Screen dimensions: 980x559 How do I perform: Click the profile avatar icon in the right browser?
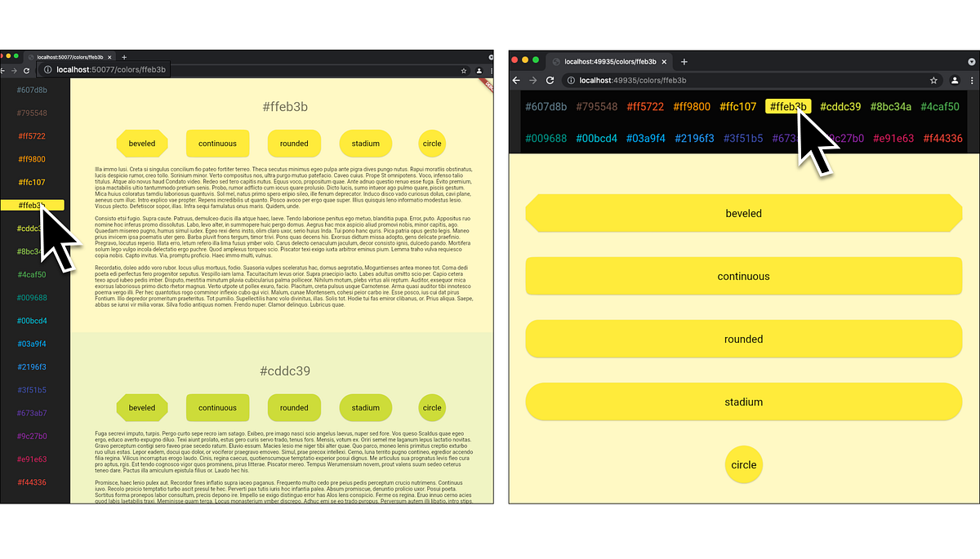click(x=953, y=80)
